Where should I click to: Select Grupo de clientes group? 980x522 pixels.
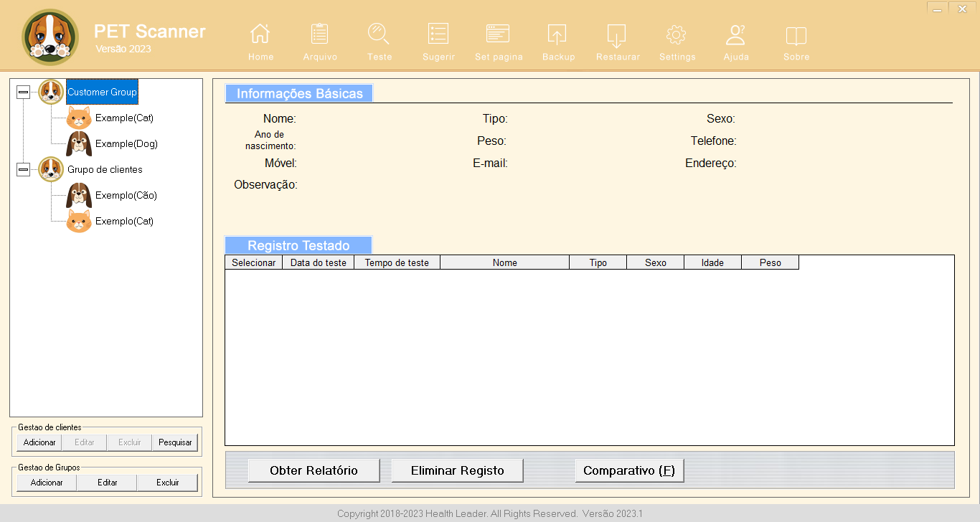coord(105,169)
